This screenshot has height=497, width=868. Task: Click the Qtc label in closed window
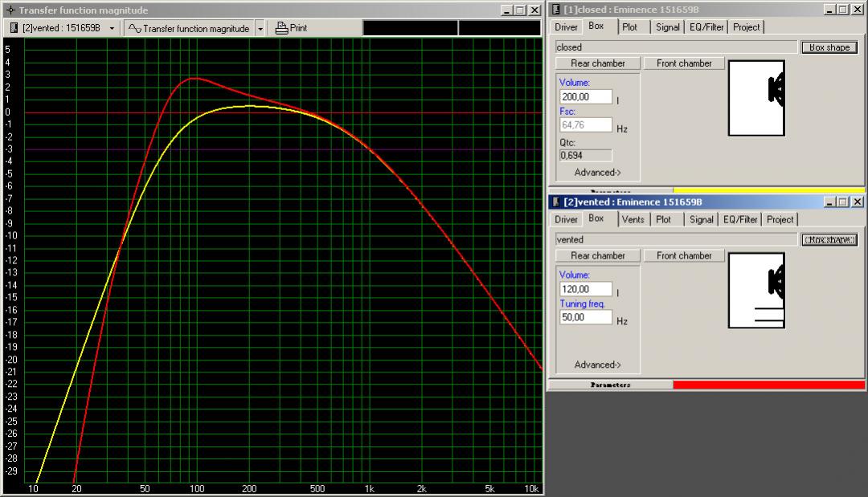[x=567, y=143]
